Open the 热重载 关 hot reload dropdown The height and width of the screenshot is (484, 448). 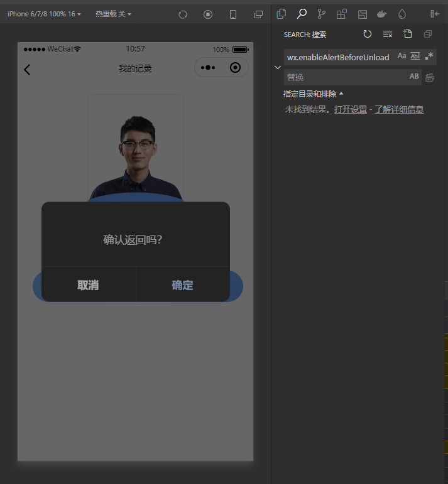(x=113, y=14)
